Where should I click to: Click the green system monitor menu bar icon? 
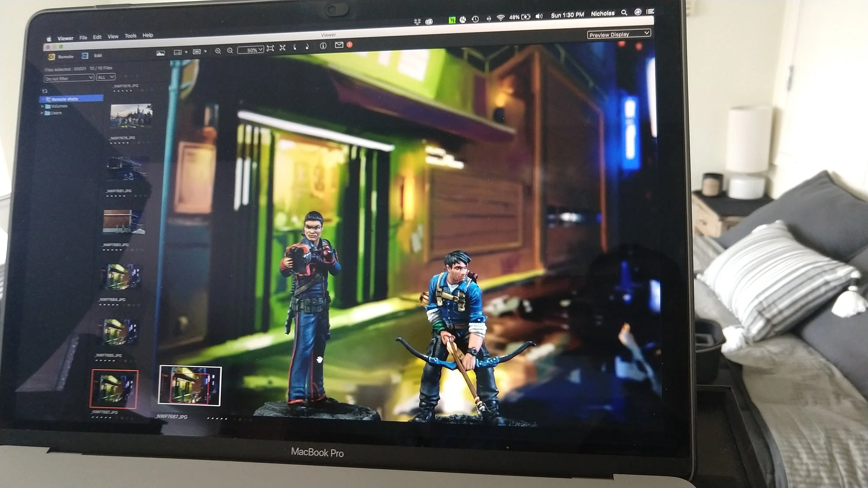(x=452, y=20)
